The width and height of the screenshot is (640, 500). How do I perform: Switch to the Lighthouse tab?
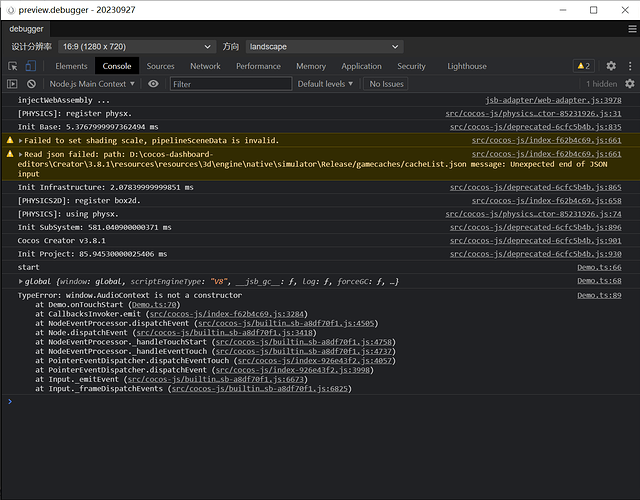[x=467, y=66]
